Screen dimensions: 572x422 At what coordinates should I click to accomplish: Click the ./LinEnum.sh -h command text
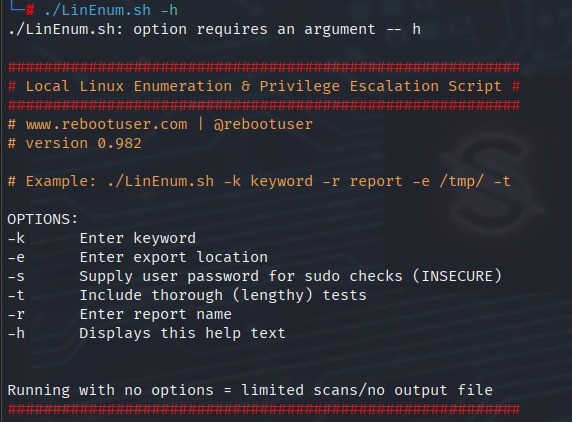(x=111, y=10)
